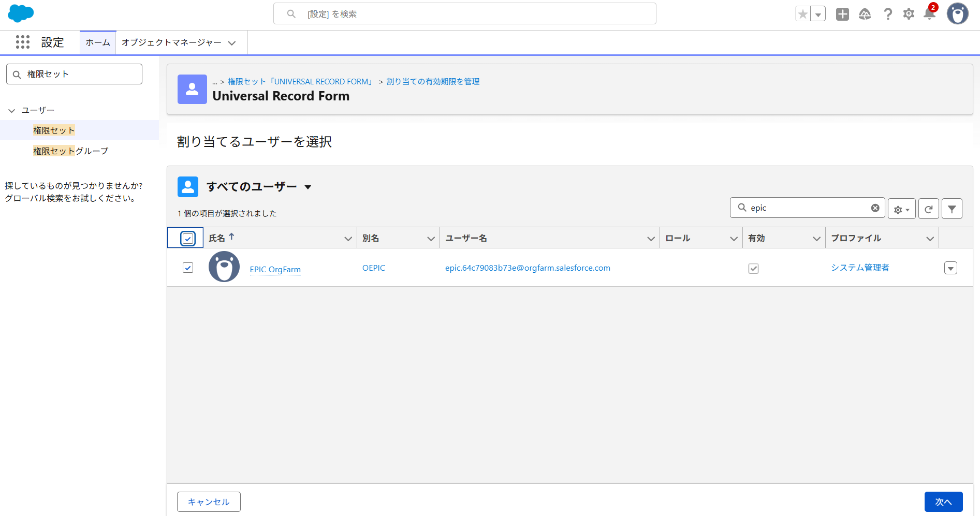Click the 次へ button
Screen dimensions: 980x516
pos(943,502)
